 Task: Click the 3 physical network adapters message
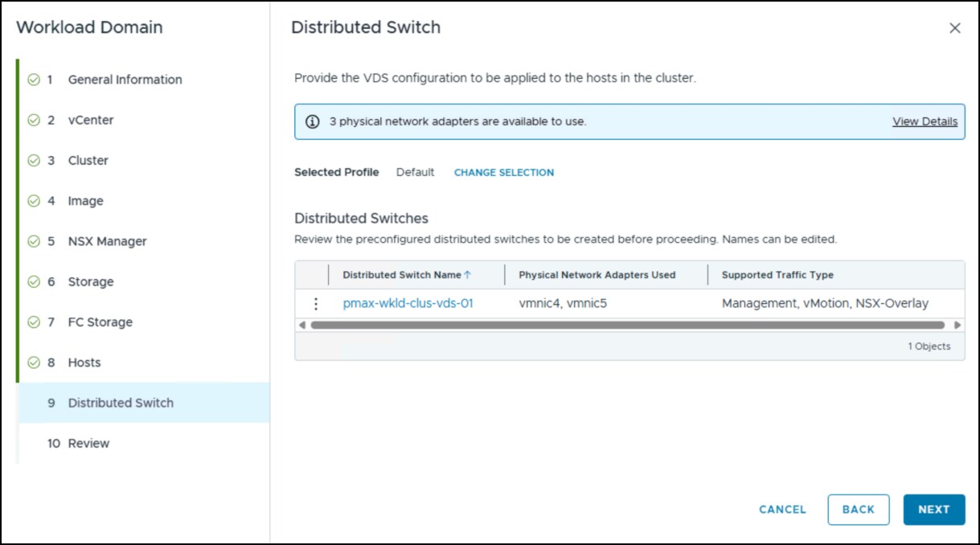coord(458,122)
